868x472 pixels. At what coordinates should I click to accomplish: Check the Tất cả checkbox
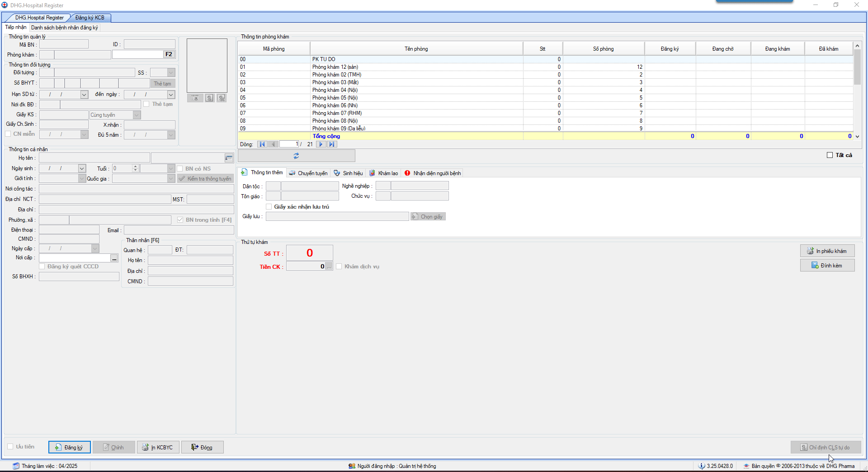coord(830,155)
